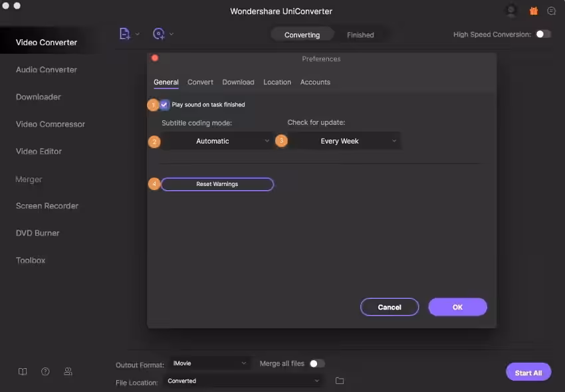The height and width of the screenshot is (392, 565).
Task: Close the Preferences dialog red button
Action: pos(155,58)
